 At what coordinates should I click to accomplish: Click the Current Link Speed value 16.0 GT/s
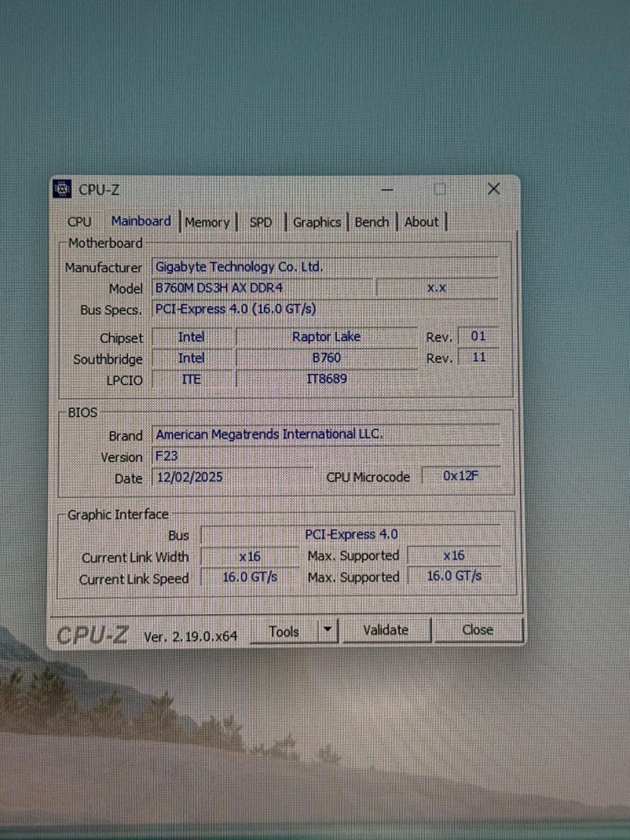click(x=249, y=577)
